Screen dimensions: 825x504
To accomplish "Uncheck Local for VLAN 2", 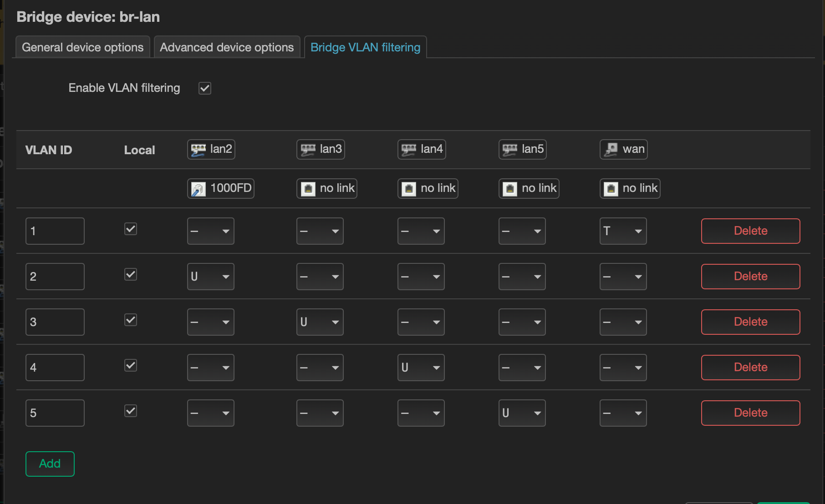I will 131,274.
